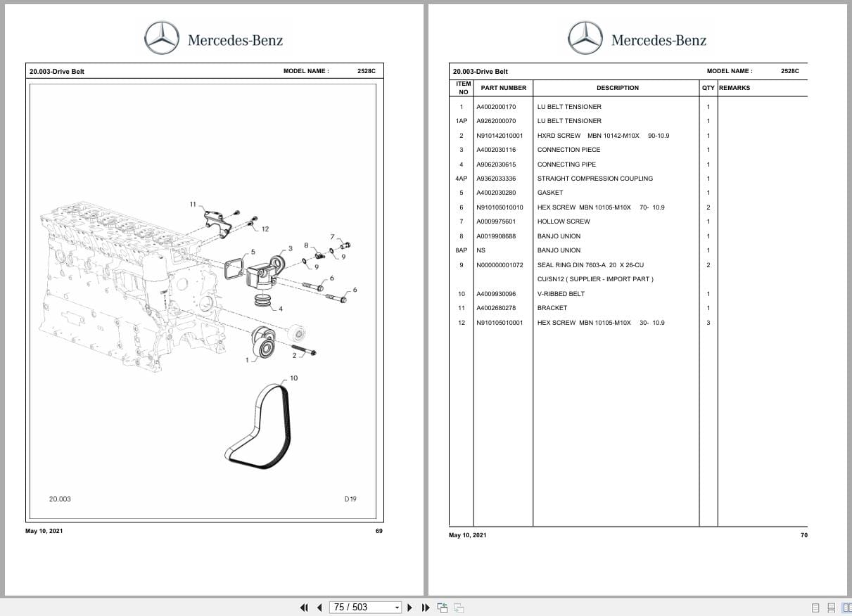
Task: Select the highlighted facing pages view icon
Action: pyautogui.click(x=847, y=607)
